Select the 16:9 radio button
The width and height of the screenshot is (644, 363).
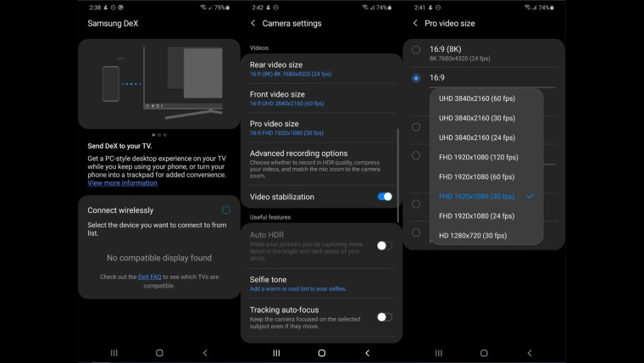416,78
